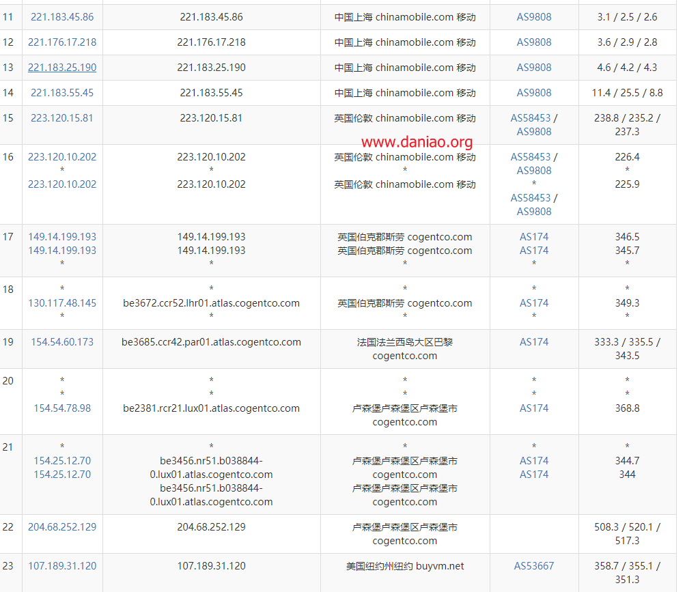Select hostname be2381.rcr21.lux01.atlas.cogentco.com
Image resolution: width=700 pixels, height=592 pixels.
pos(211,408)
